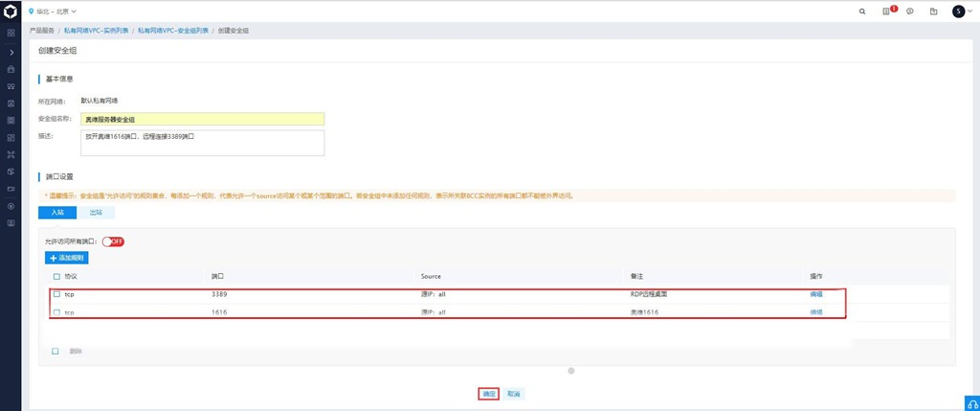Toggle 允许访问所有端口 switch
Screen dimensions: 980x411
113,241
